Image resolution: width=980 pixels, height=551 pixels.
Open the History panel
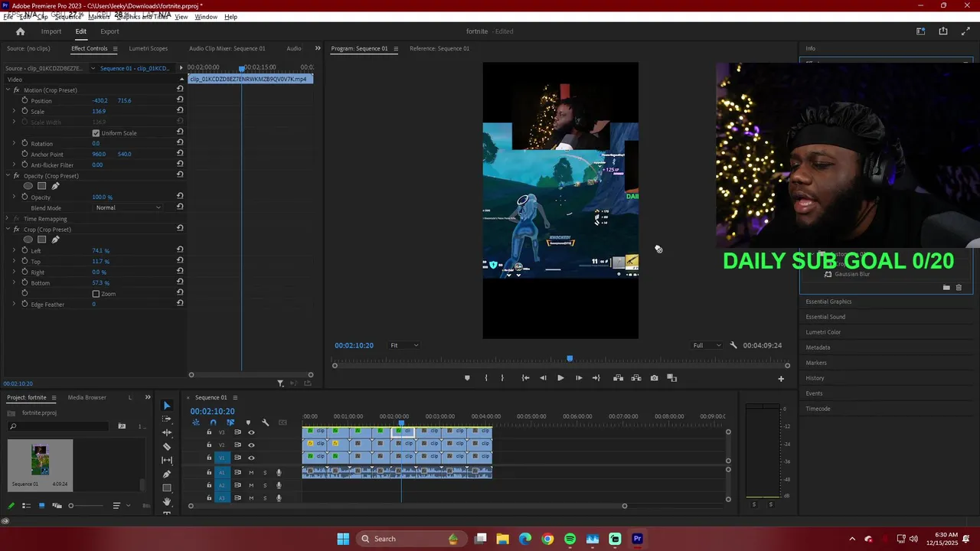(x=815, y=378)
